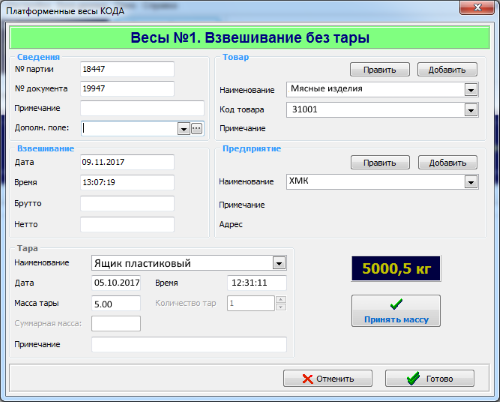Click the header 'Весы №1. Взвешивание без тары'
The image size is (500, 402).
pos(250,38)
